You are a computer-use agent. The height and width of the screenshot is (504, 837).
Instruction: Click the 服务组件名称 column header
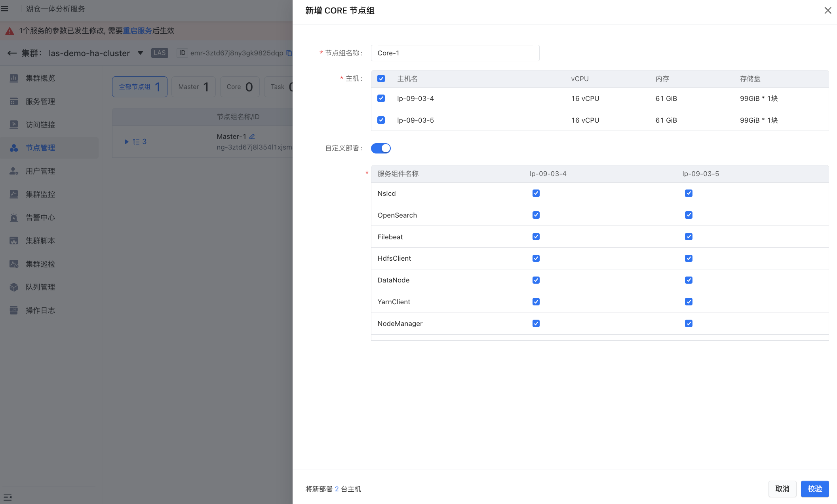pyautogui.click(x=398, y=174)
